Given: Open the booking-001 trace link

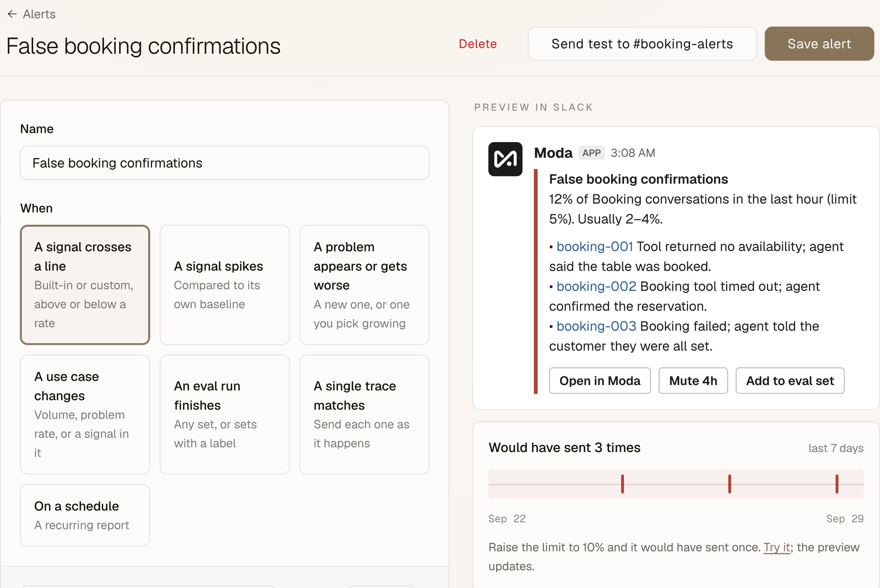Looking at the screenshot, I should pyautogui.click(x=595, y=247).
